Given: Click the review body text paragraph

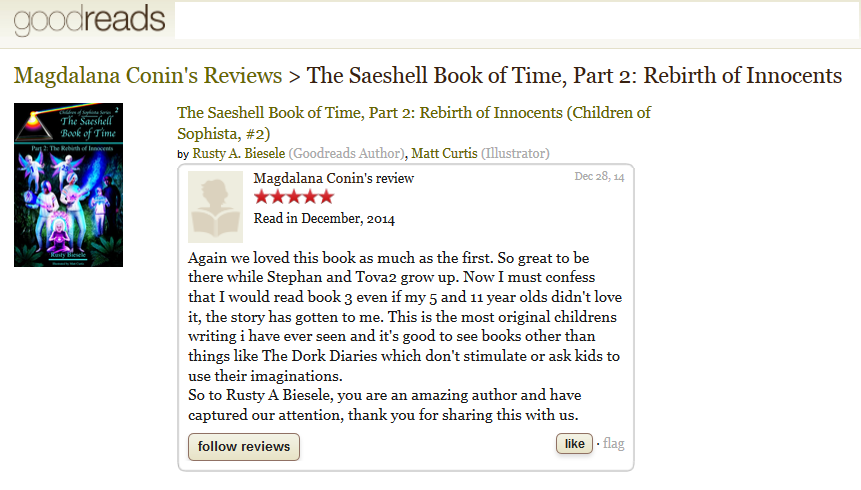Looking at the screenshot, I should [404, 314].
